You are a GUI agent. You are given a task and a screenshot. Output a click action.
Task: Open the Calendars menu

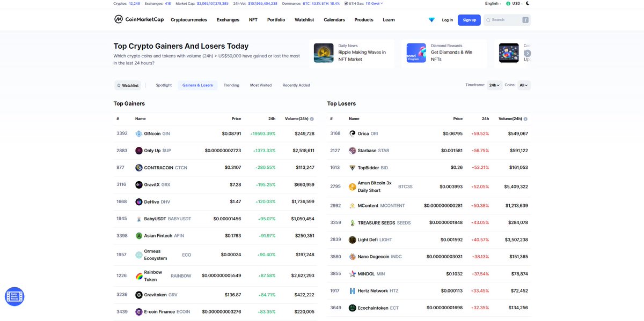(334, 20)
